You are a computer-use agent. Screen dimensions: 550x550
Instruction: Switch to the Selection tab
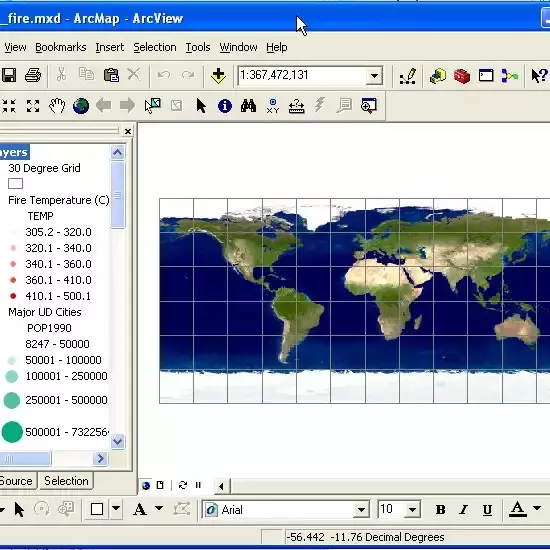click(66, 481)
